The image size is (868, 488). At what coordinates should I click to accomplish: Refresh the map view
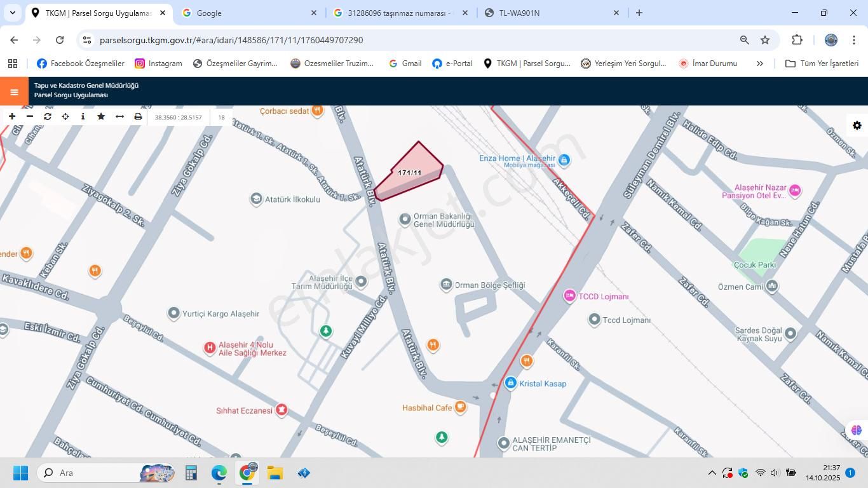click(47, 117)
